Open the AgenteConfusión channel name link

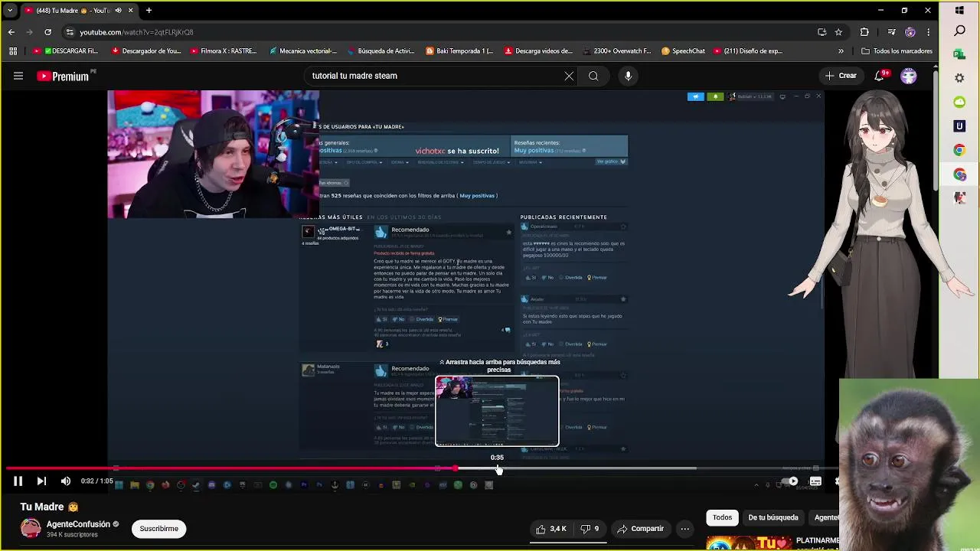[x=78, y=524]
